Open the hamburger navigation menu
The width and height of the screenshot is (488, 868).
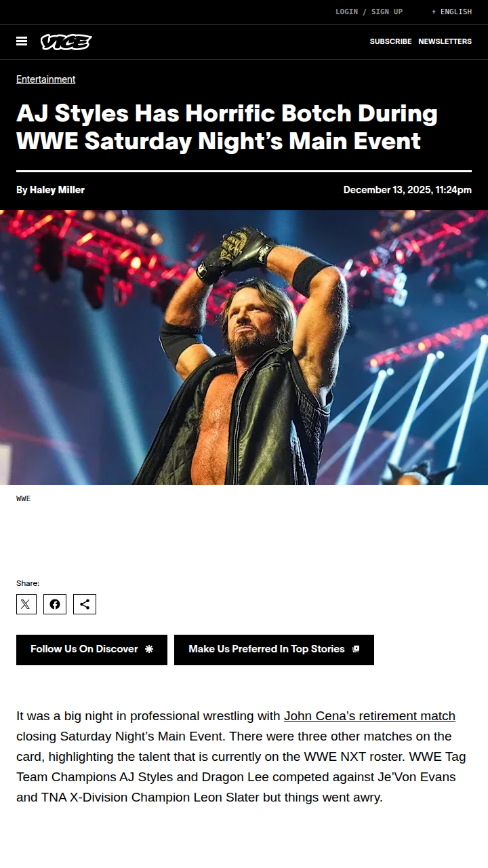point(22,41)
